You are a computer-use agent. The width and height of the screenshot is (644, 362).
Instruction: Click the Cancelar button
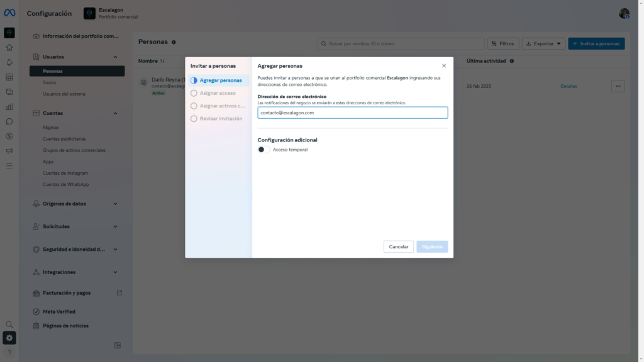[x=399, y=247]
